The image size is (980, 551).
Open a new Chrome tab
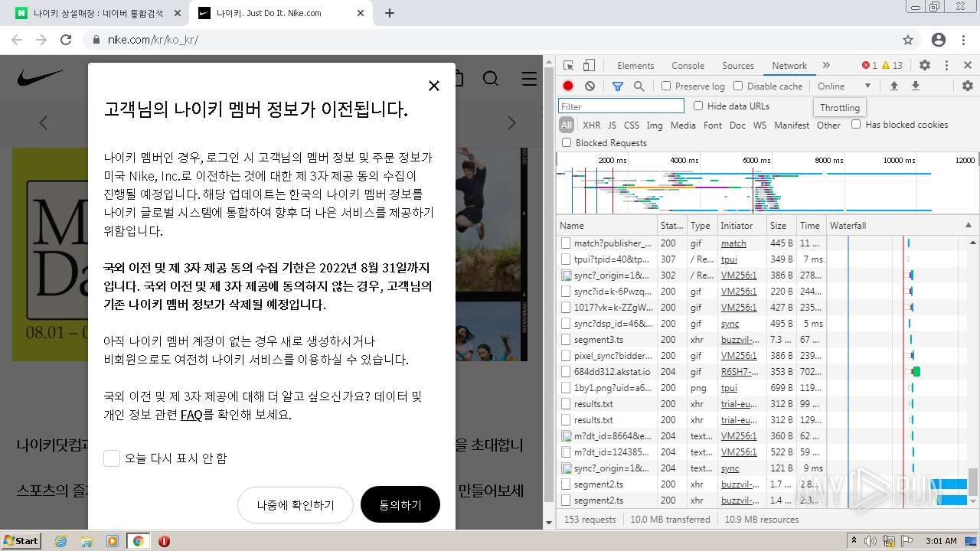click(x=390, y=13)
